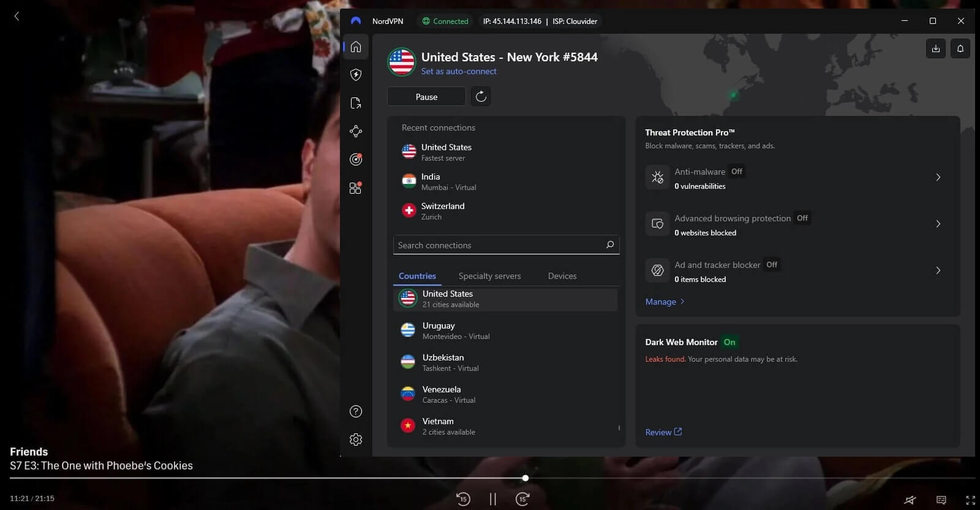Click the Friends episode title text
Viewport: 980px width, 510px height.
(x=101, y=466)
